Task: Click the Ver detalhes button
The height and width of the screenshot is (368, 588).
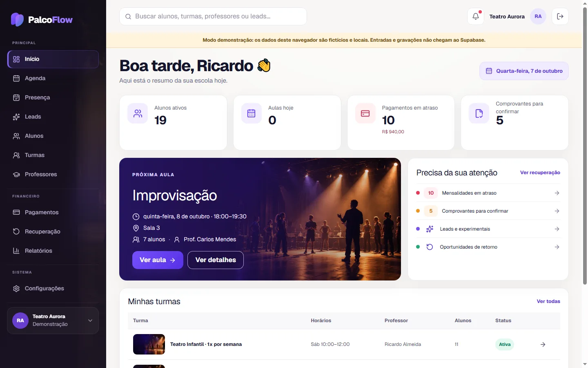Action: pyautogui.click(x=216, y=260)
